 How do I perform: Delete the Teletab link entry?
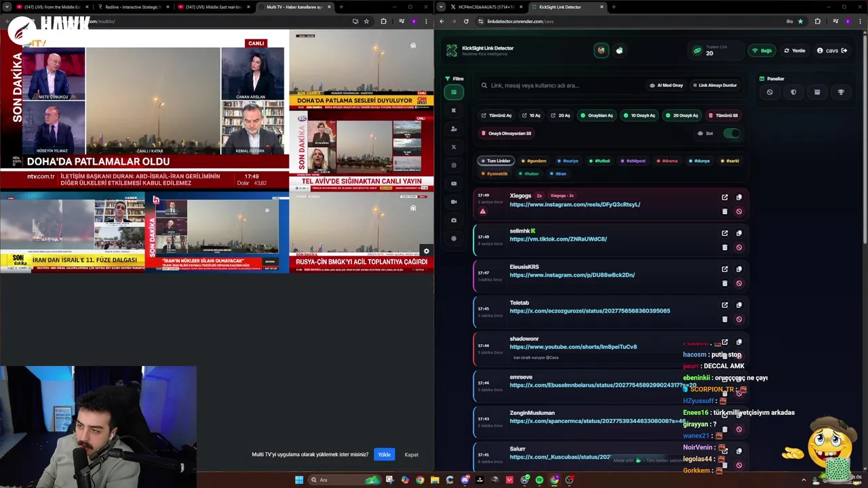[724, 319]
